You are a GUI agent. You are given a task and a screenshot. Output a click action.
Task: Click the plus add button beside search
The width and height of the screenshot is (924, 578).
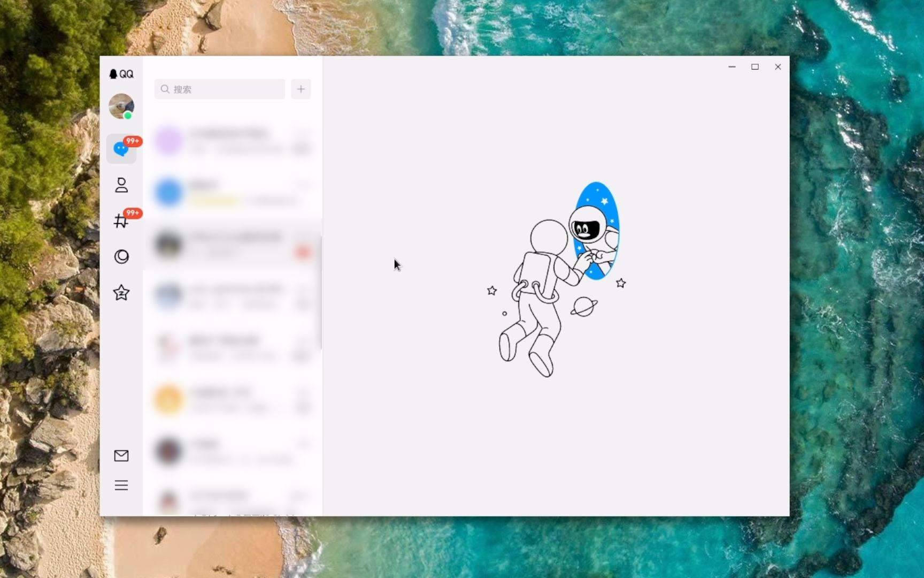(x=301, y=89)
